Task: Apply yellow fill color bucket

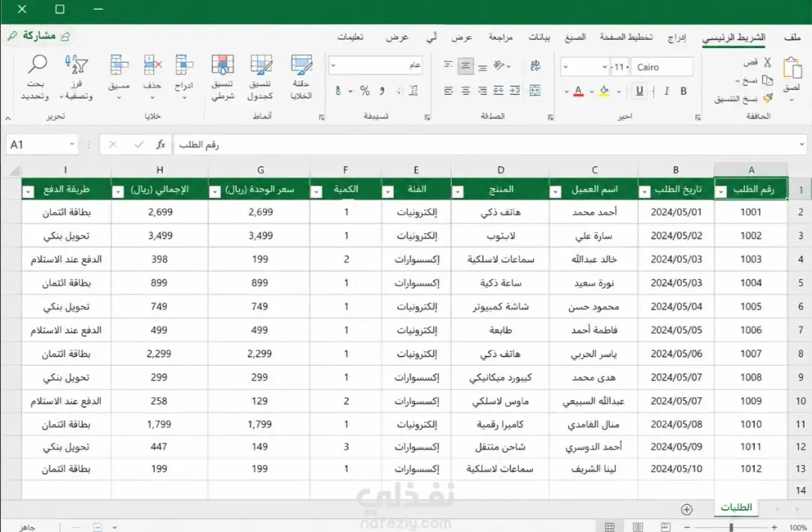Action: pos(604,91)
